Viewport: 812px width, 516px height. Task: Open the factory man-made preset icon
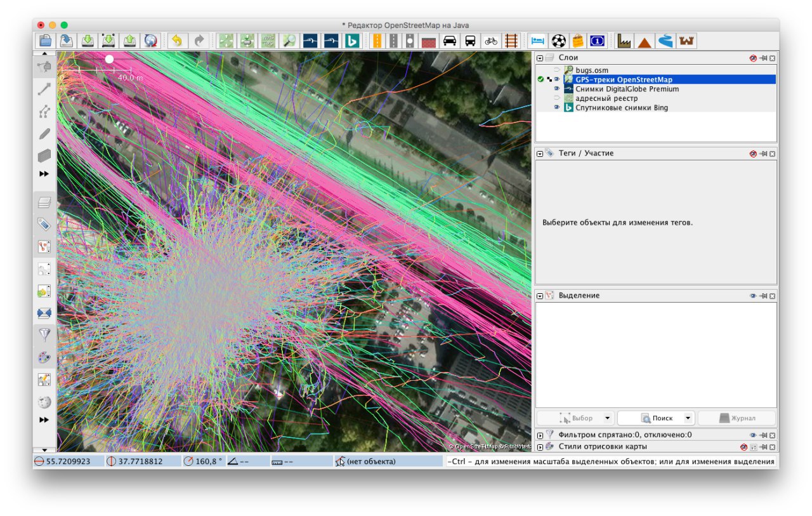click(625, 41)
